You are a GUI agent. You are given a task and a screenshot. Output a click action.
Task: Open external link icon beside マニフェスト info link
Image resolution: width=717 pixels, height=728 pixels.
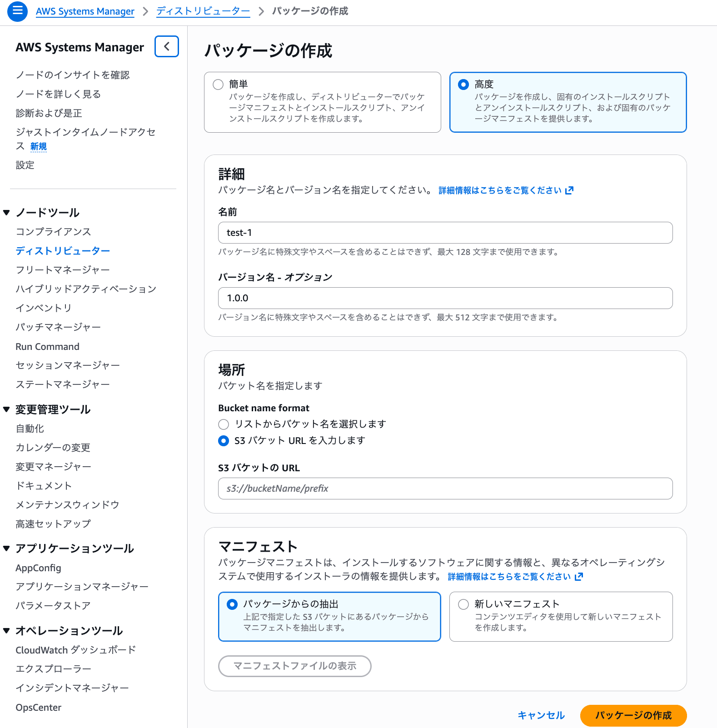(x=579, y=577)
